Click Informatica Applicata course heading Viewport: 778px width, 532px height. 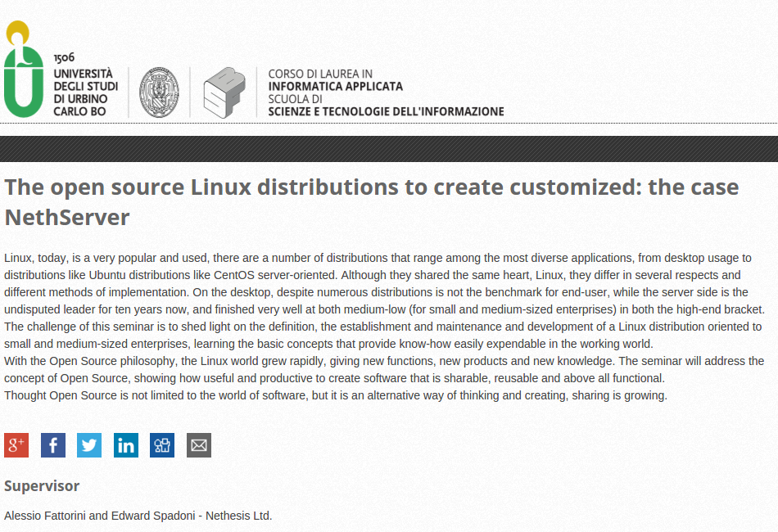point(336,86)
